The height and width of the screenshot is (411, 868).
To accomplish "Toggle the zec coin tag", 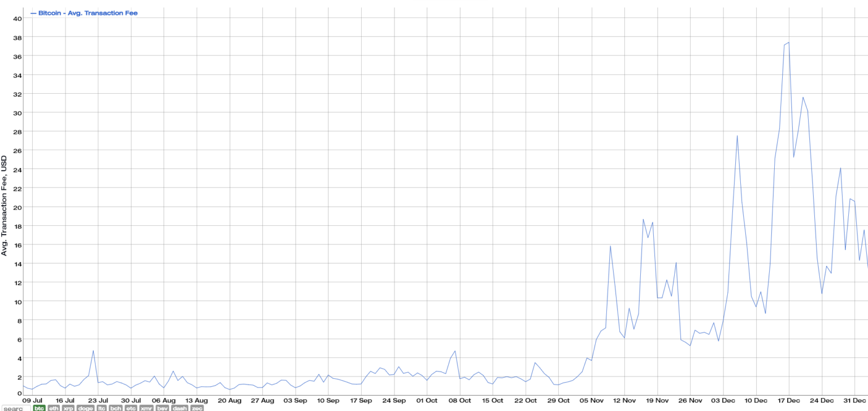I will [x=197, y=408].
